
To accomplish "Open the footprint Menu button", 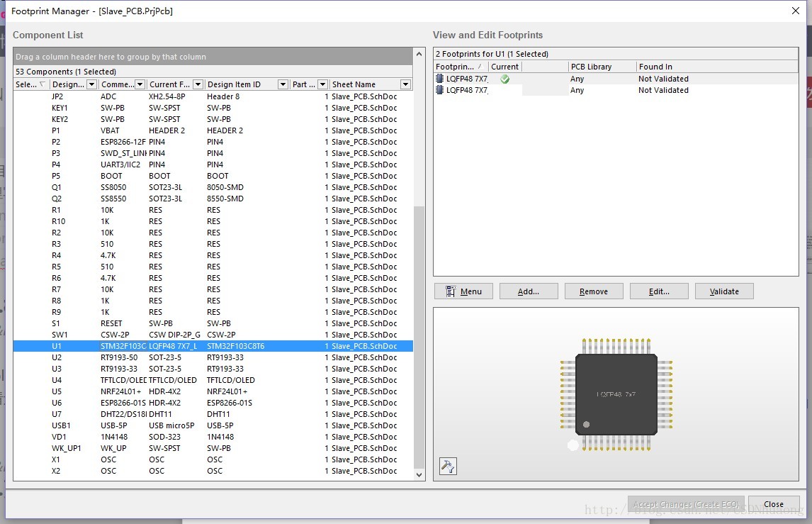I will pyautogui.click(x=463, y=291).
